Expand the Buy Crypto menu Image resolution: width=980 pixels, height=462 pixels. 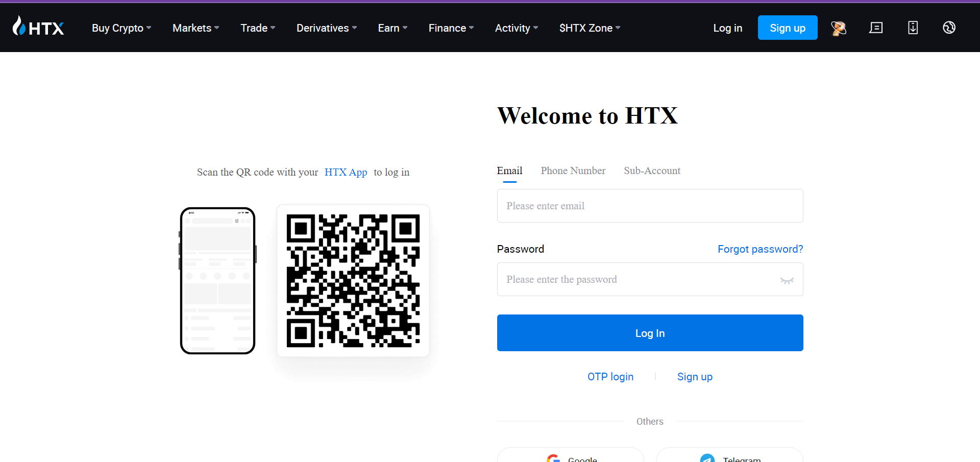121,28
